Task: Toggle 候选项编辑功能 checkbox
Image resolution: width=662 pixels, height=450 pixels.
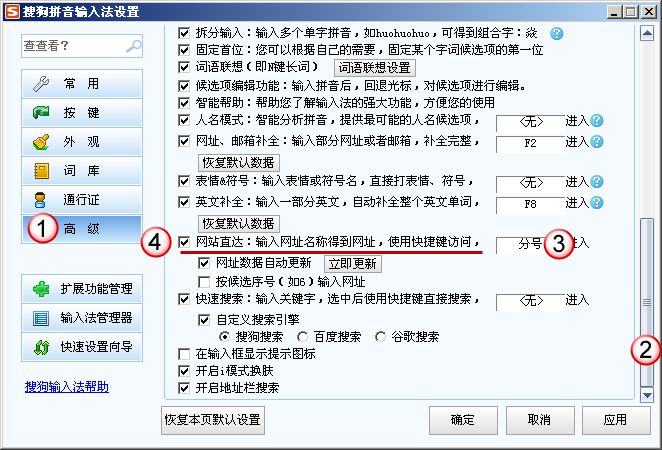Action: [184, 86]
